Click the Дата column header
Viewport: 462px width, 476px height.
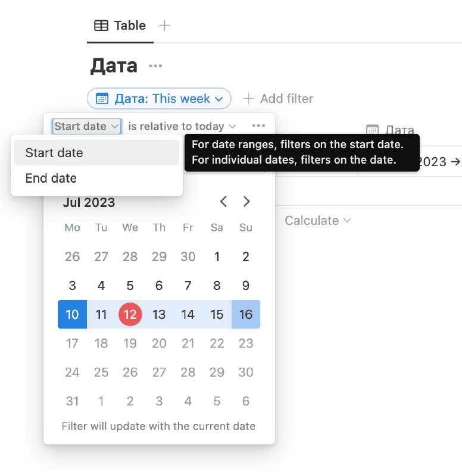(x=391, y=130)
